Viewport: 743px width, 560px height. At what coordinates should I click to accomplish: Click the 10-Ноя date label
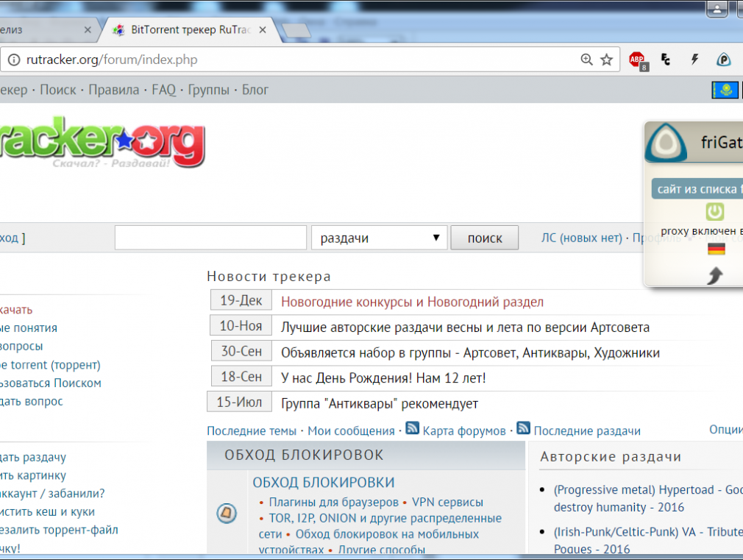pyautogui.click(x=241, y=326)
